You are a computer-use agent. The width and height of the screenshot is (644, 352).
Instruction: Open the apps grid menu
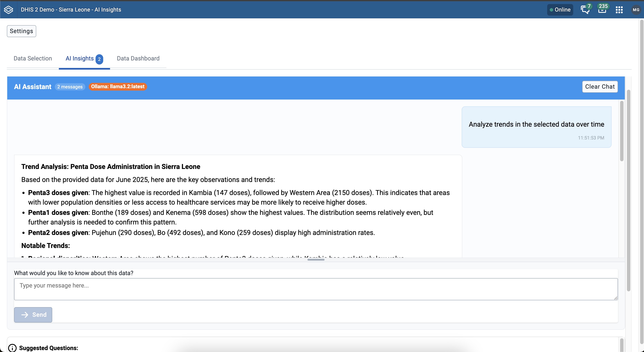point(619,10)
